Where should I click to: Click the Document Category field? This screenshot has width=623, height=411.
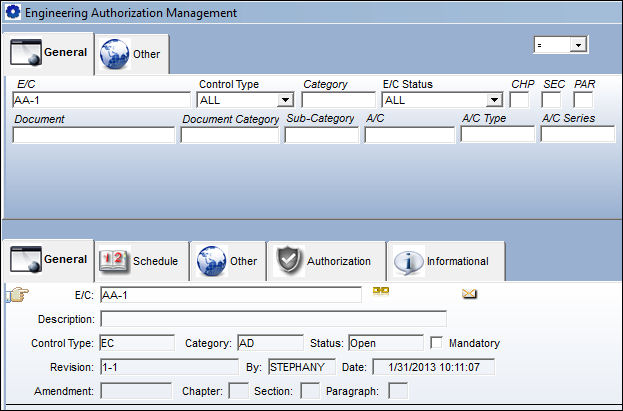230,135
